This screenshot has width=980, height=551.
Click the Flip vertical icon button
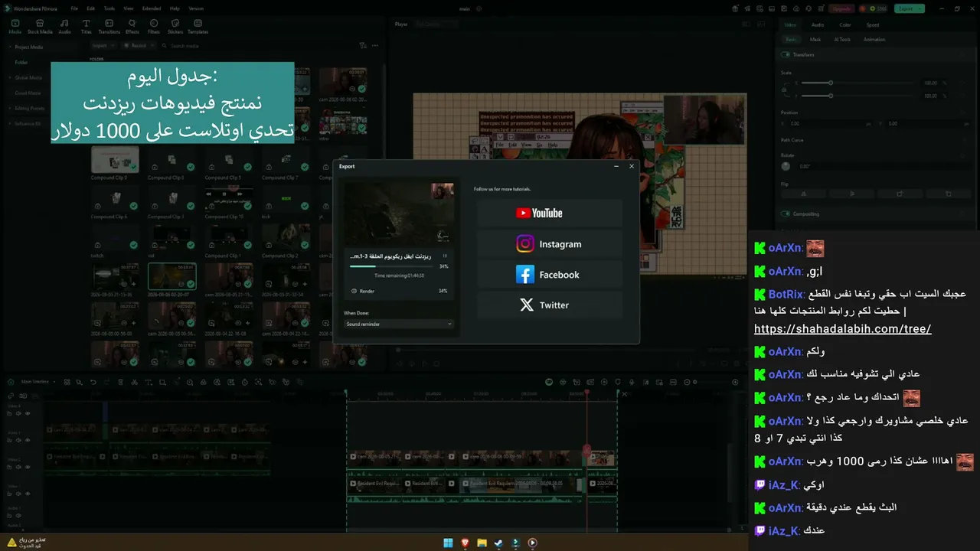[x=852, y=194]
